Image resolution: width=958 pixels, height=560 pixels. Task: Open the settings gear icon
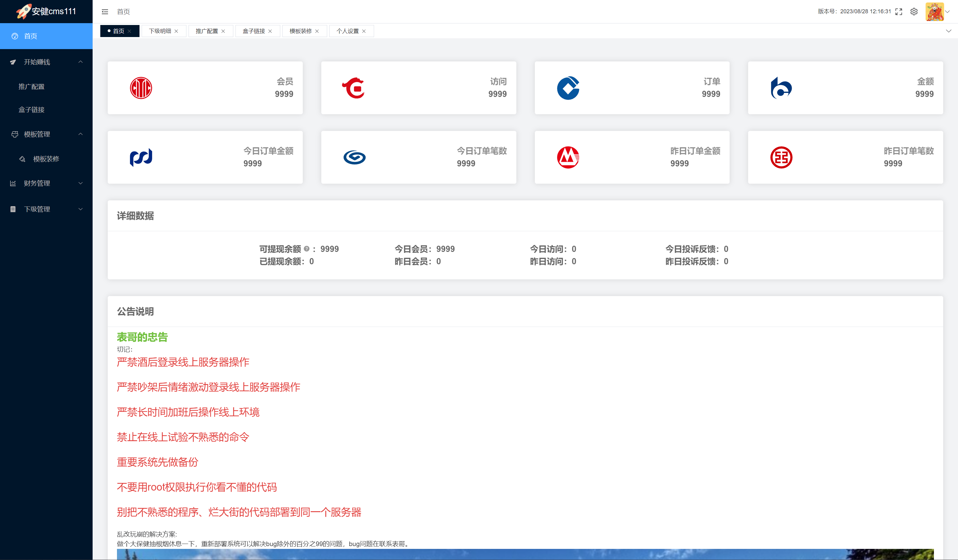pyautogui.click(x=914, y=12)
